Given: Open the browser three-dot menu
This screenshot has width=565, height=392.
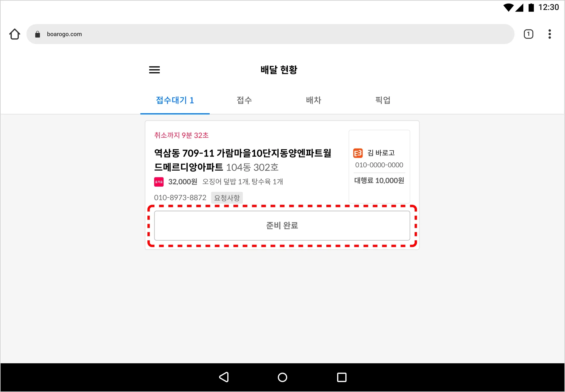Looking at the screenshot, I should pos(549,34).
